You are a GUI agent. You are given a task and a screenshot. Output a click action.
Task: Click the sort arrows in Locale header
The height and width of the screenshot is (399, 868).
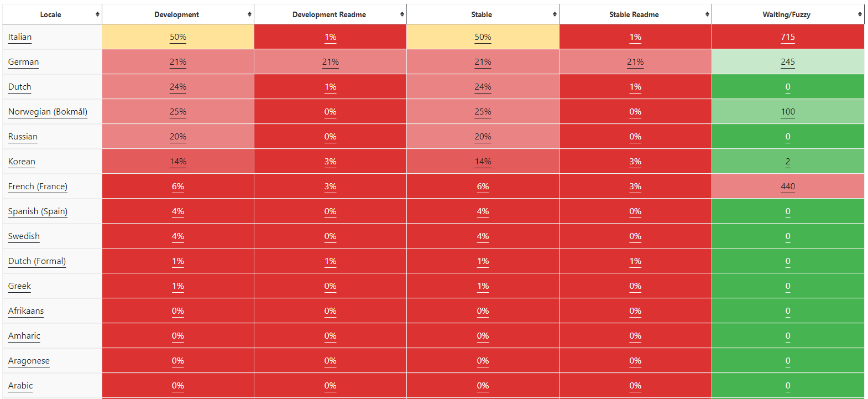tap(97, 14)
